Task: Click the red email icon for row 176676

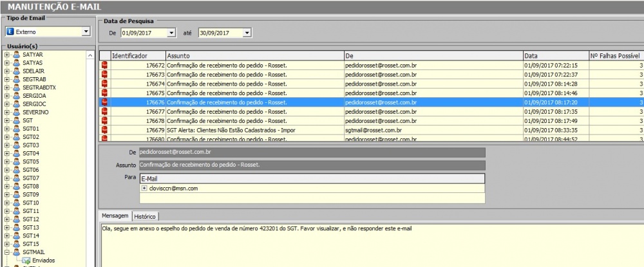Action: [x=105, y=102]
